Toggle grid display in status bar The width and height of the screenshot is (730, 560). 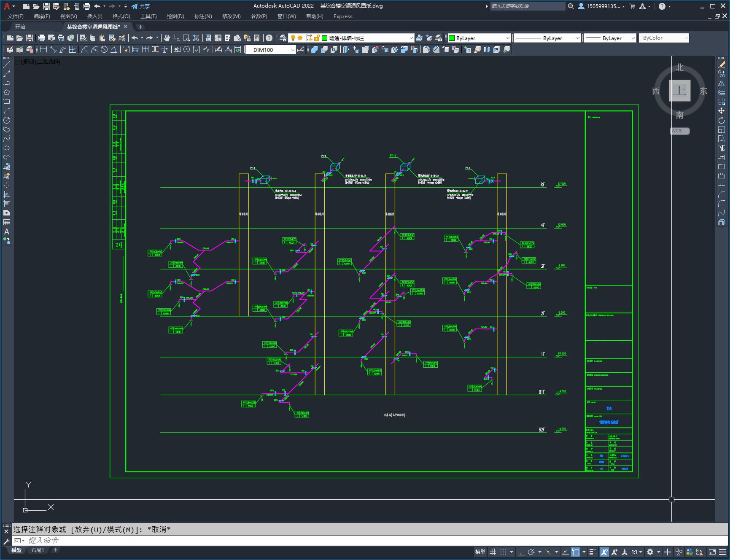(x=493, y=552)
